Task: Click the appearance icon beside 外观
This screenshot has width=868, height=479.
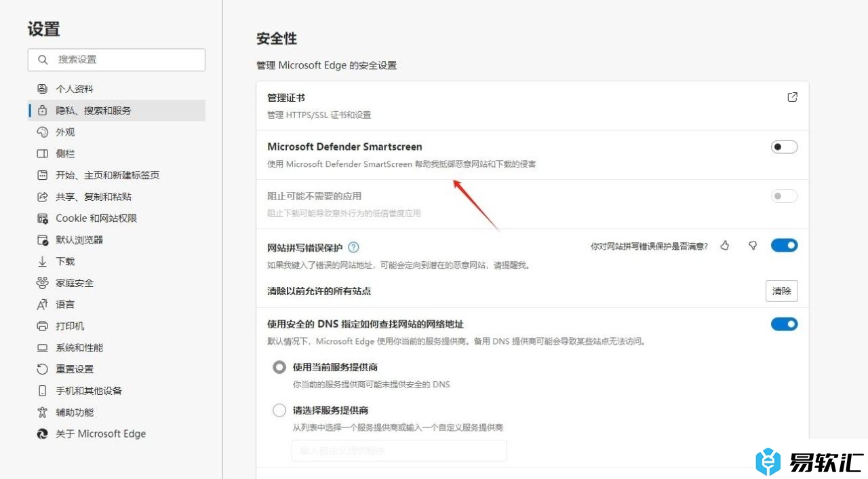Action: click(43, 132)
